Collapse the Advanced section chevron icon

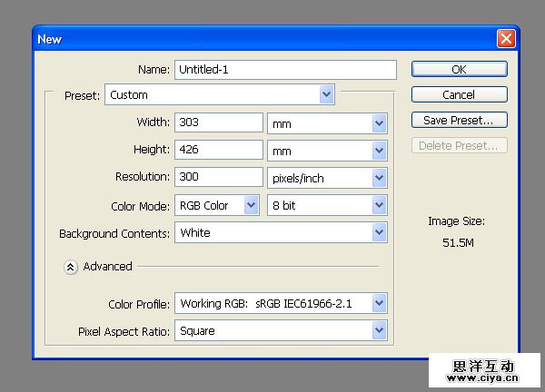click(71, 267)
